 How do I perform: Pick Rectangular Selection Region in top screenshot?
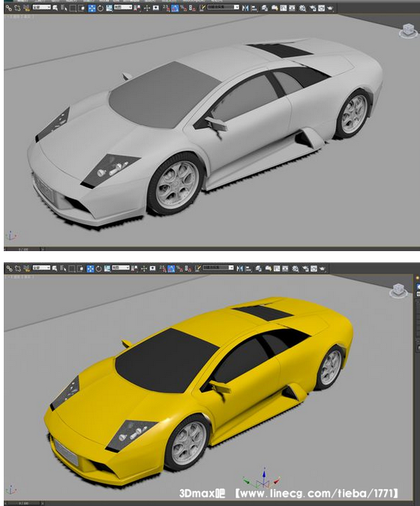73,7
